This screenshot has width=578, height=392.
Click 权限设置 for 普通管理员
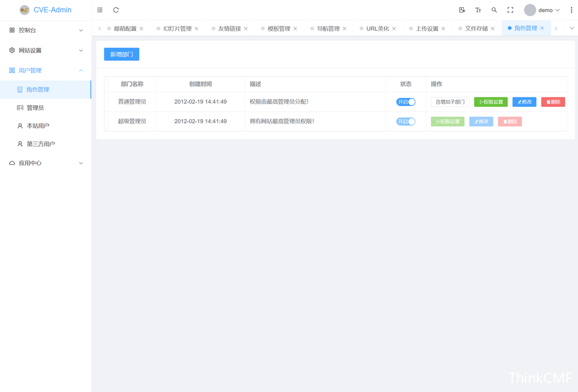pyautogui.click(x=491, y=102)
